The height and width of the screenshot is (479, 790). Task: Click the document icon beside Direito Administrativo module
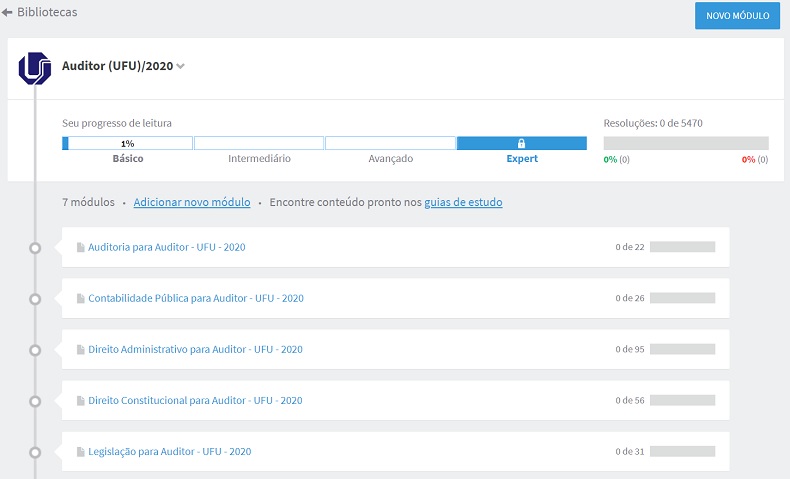point(80,350)
